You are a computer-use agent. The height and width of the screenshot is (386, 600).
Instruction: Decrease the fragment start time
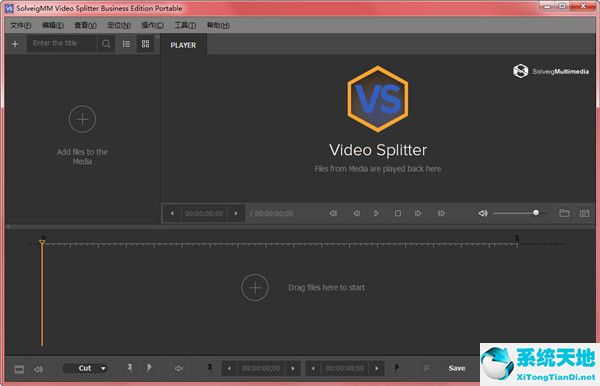point(229,368)
